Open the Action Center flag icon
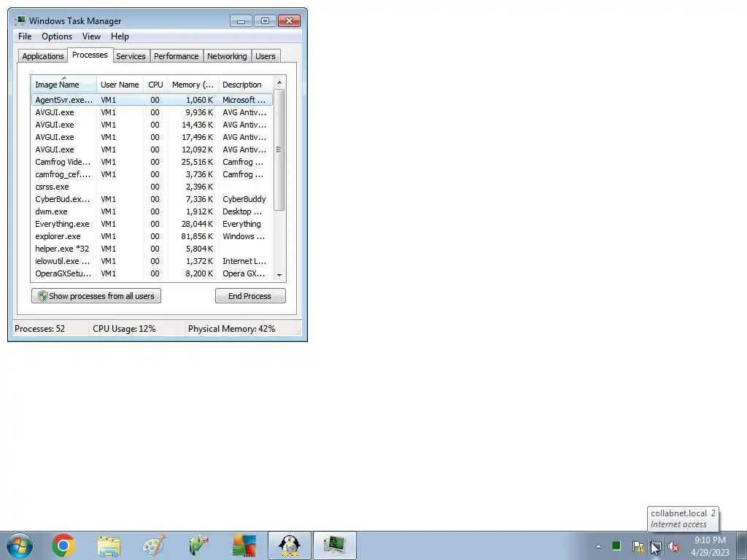This screenshot has height=560, width=747. coord(638,545)
